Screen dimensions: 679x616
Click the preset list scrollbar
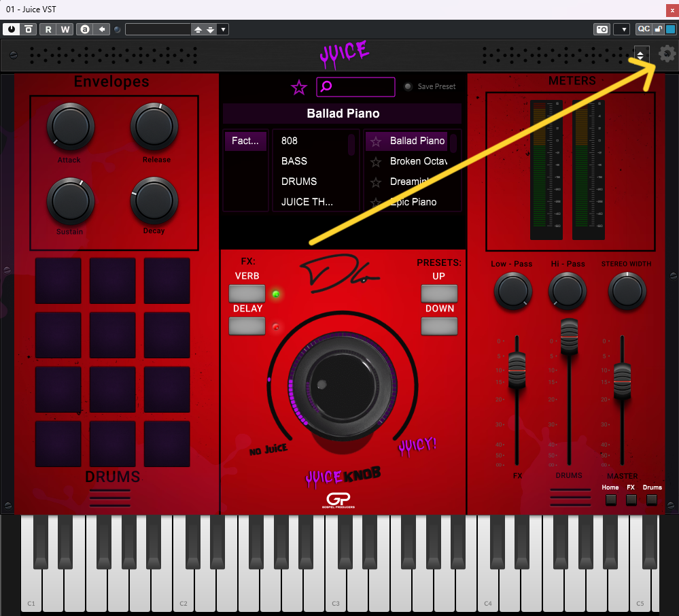pyautogui.click(x=453, y=143)
